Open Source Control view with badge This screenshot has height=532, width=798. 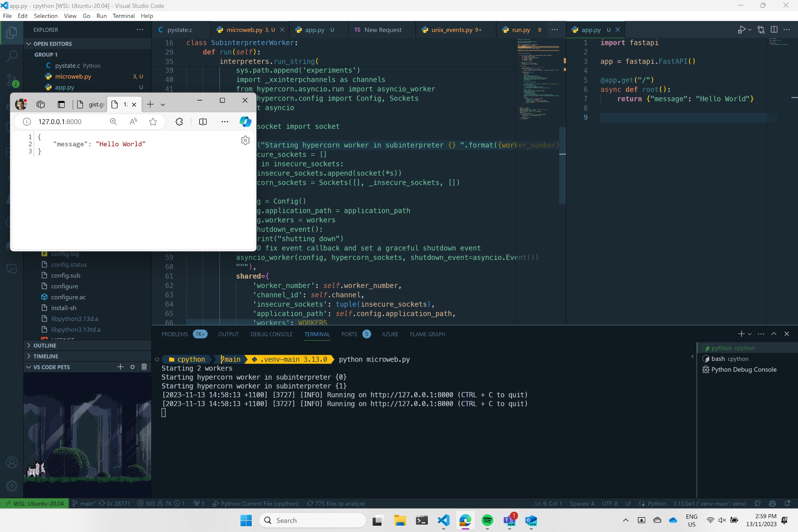pos(12,81)
